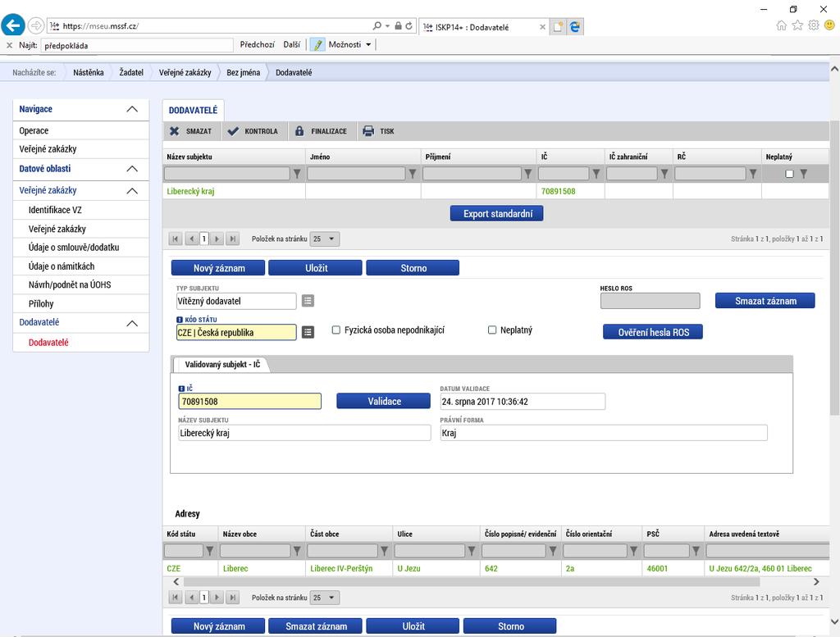840x637 pixels.
Task: Click the SMAZAT delete toolbar icon
Action: coord(175,131)
